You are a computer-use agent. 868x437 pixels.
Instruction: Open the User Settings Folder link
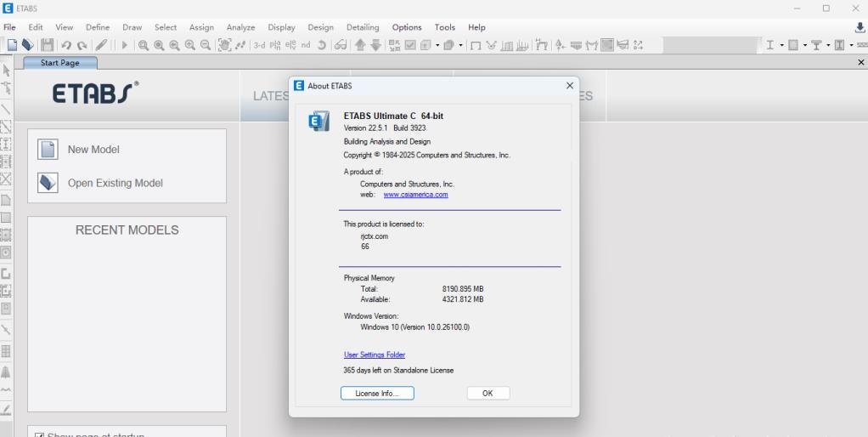pyautogui.click(x=375, y=355)
